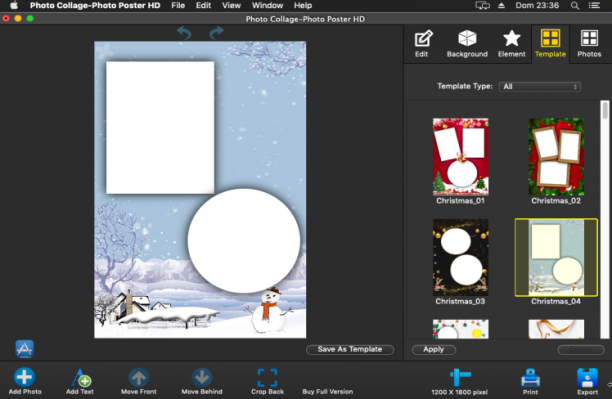Pick the Christmas_03 template thumbnail
The height and width of the screenshot is (399, 612).
click(461, 257)
